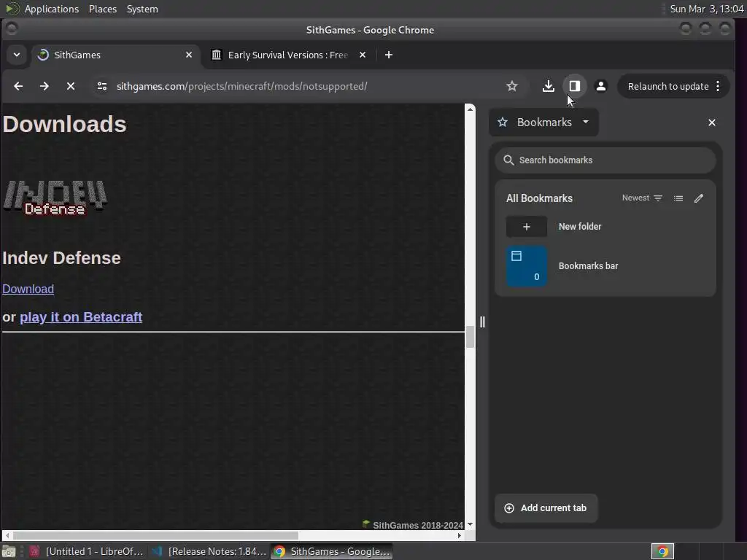Screen dimensions: 747x560
Task: Click the horizontal scrollbar right arrow
Action: [460, 535]
